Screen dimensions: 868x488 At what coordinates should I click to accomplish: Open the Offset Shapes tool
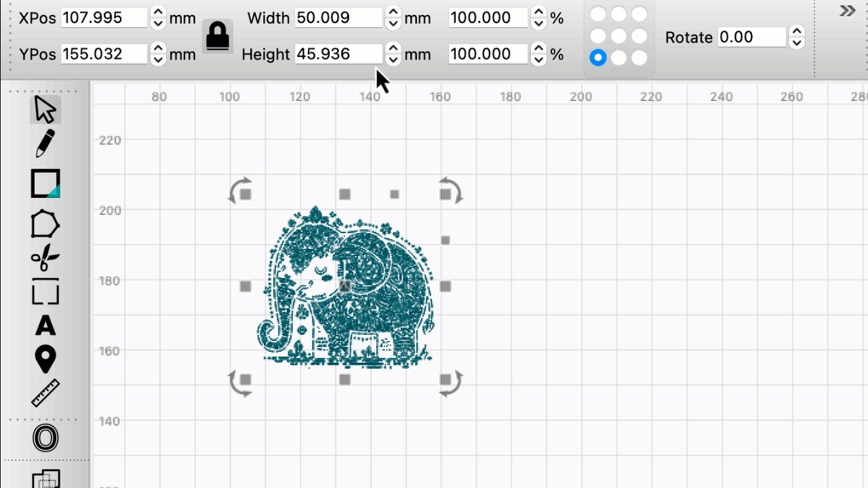click(x=45, y=438)
